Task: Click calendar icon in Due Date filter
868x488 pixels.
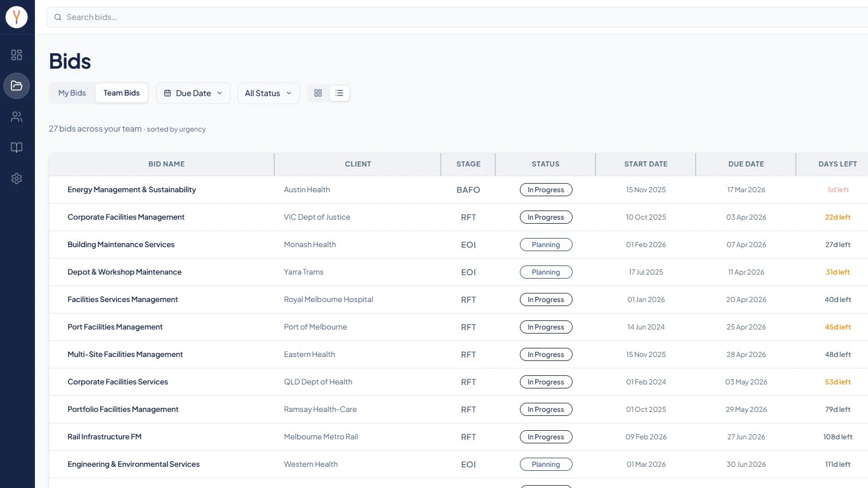Action: [168, 93]
